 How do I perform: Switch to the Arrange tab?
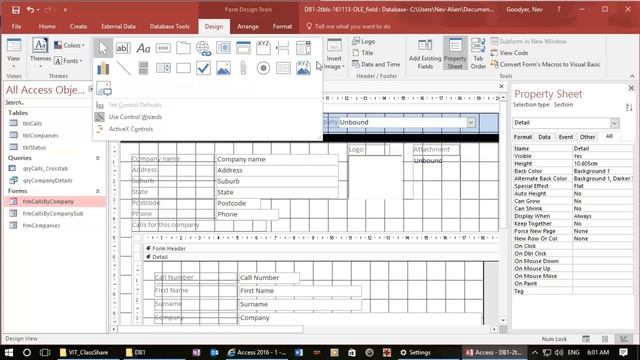coord(248,27)
